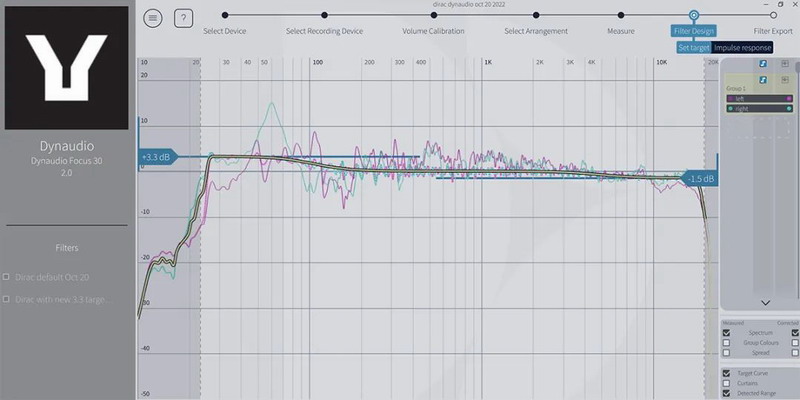
Task: Toggle the measured Spectrum checkbox
Action: [726, 331]
